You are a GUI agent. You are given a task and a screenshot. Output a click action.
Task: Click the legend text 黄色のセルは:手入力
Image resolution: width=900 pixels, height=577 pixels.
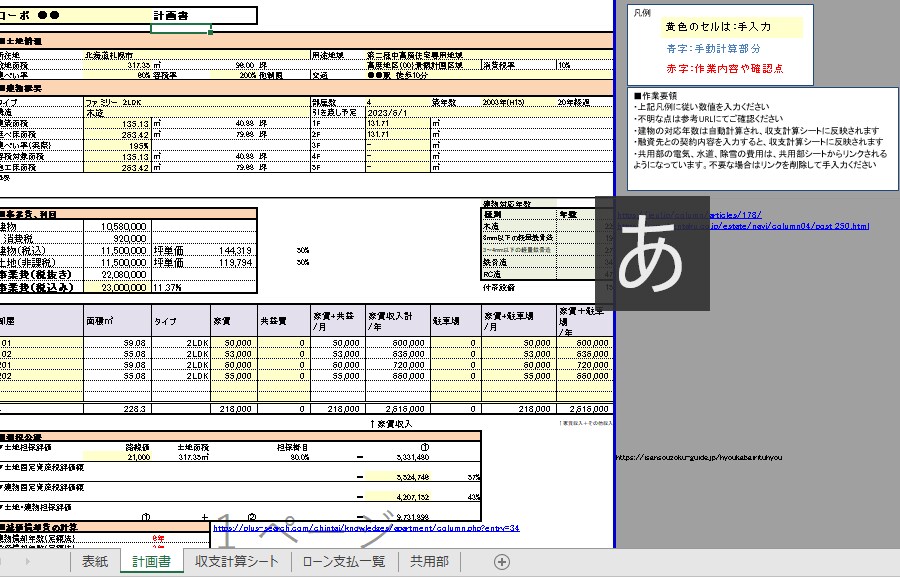click(x=719, y=26)
